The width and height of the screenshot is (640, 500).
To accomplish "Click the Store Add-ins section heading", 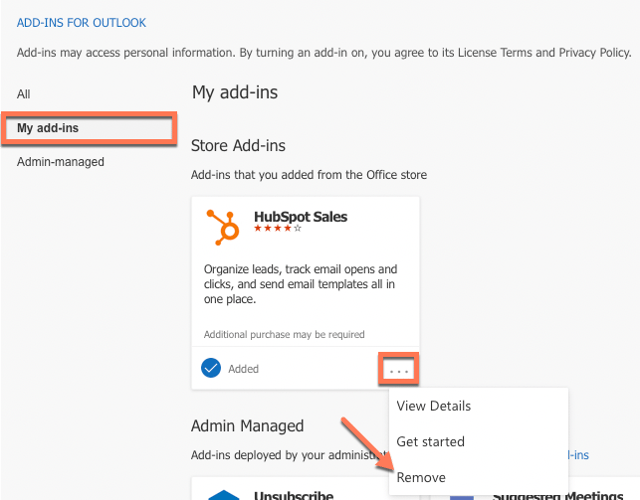I will click(238, 146).
